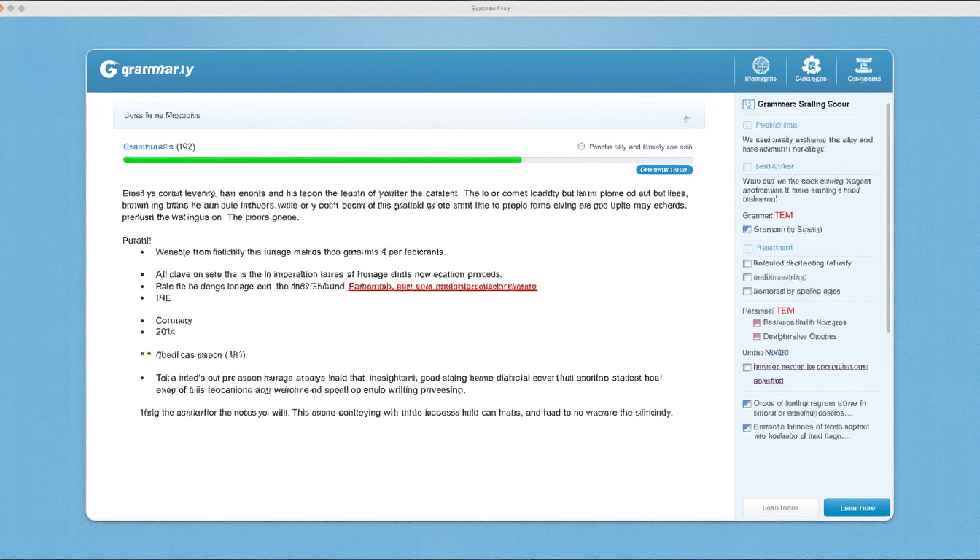The height and width of the screenshot is (560, 980).
Task: Click the grey "Loan Inere" button
Action: tap(780, 507)
